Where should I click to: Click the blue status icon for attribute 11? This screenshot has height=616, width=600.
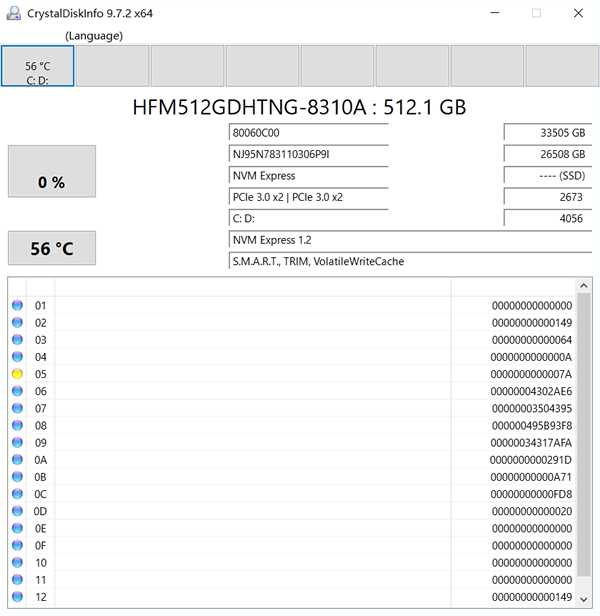pyautogui.click(x=17, y=580)
